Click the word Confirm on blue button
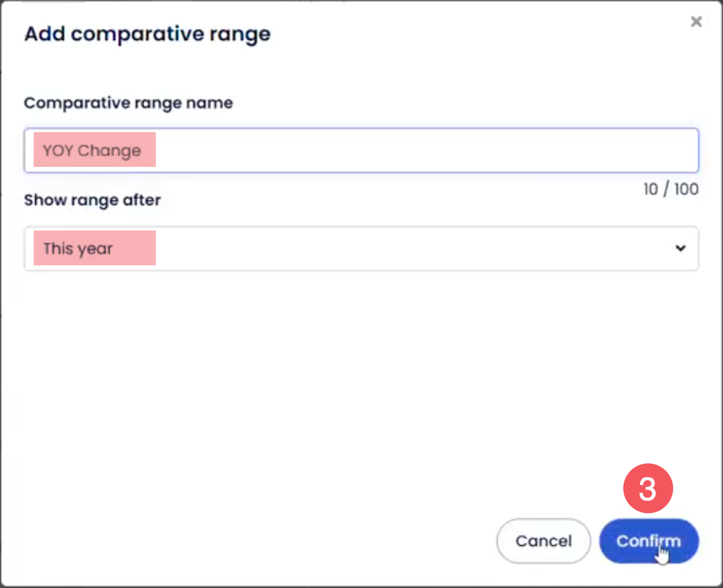 pyautogui.click(x=648, y=541)
